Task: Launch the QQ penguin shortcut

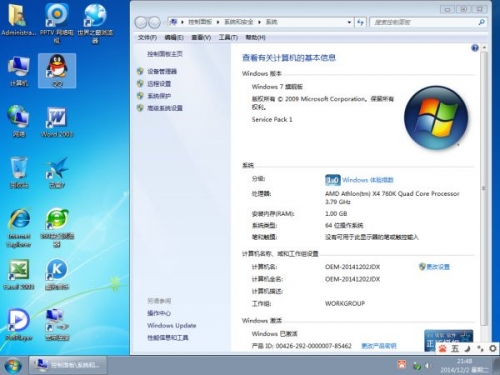Action: [57, 71]
